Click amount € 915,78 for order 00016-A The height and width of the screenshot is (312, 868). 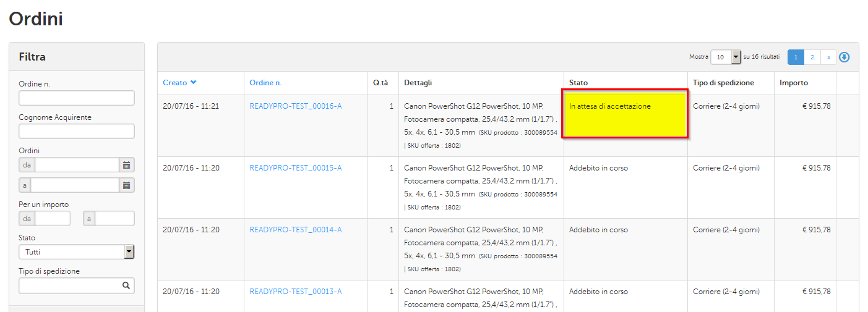[x=817, y=106]
